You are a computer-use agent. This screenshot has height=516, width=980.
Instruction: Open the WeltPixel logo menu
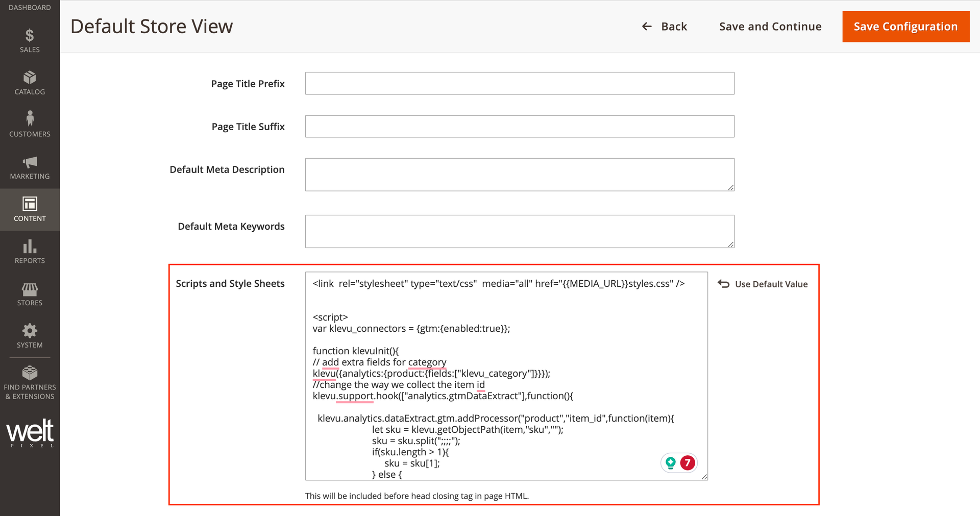pyautogui.click(x=30, y=433)
